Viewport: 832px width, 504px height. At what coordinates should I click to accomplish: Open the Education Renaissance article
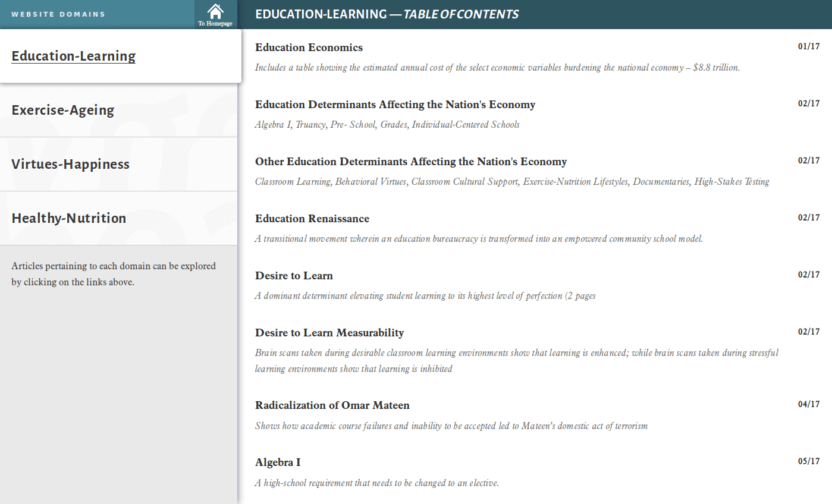point(312,219)
